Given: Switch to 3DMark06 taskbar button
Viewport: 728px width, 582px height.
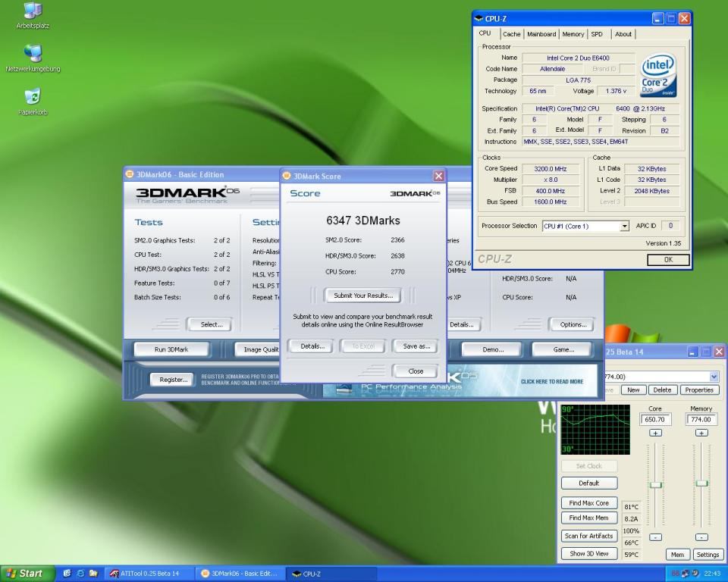Looking at the screenshot, I should 239,574.
